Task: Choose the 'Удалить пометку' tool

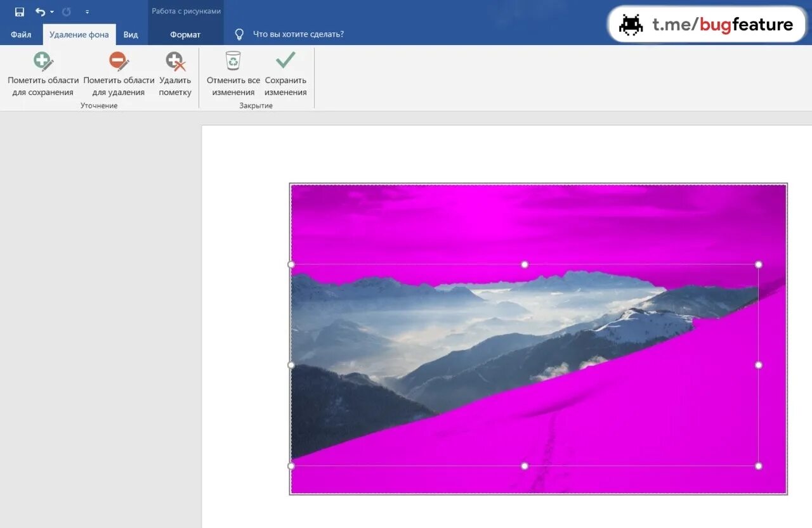Action: [175, 74]
